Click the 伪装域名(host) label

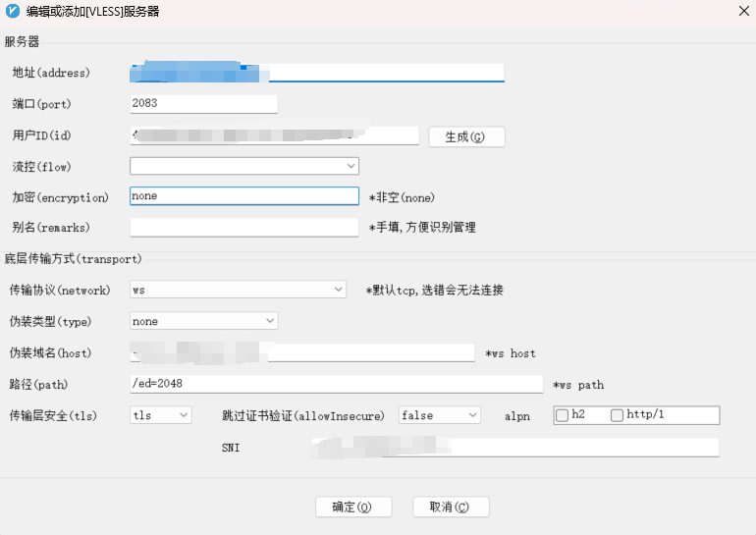coord(50,352)
